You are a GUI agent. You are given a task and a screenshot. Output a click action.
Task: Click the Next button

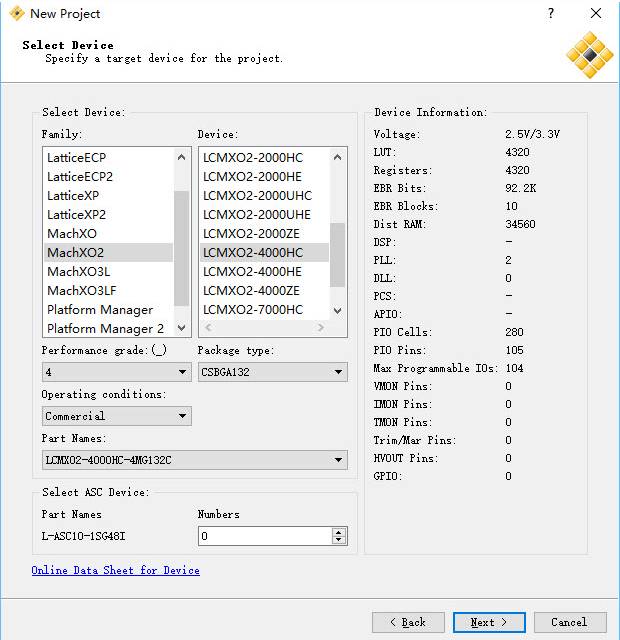pos(489,622)
